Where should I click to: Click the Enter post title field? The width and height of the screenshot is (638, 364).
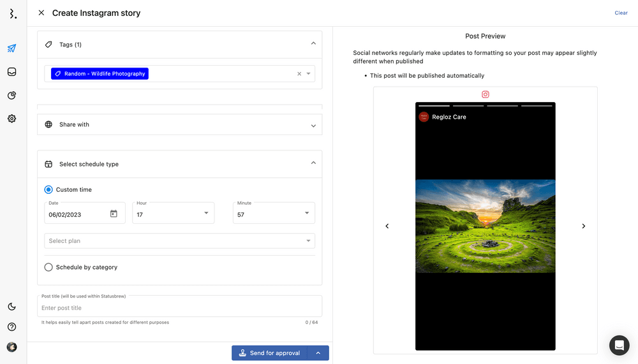179,308
